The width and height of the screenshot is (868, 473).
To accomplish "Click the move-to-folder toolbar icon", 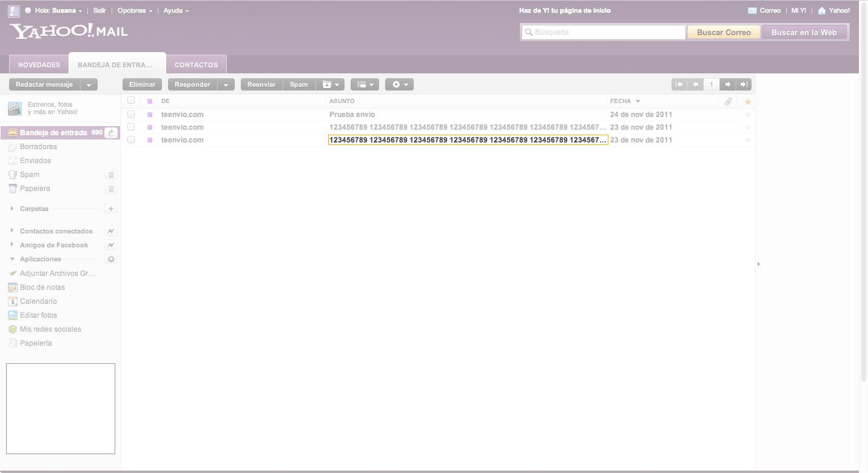I will (x=331, y=85).
